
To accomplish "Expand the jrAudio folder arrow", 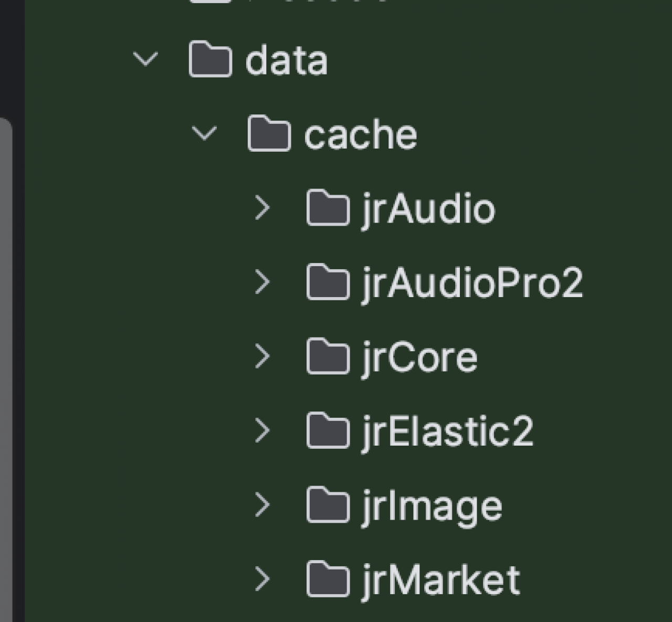I will click(x=262, y=208).
